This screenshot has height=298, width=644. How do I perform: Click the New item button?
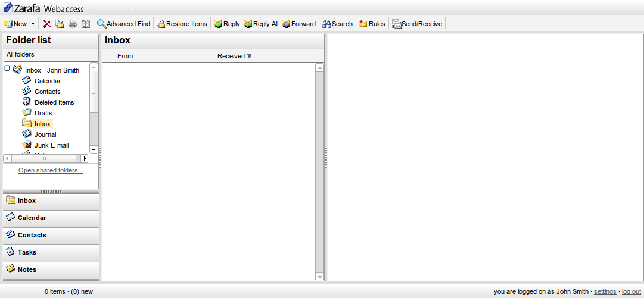click(x=15, y=24)
